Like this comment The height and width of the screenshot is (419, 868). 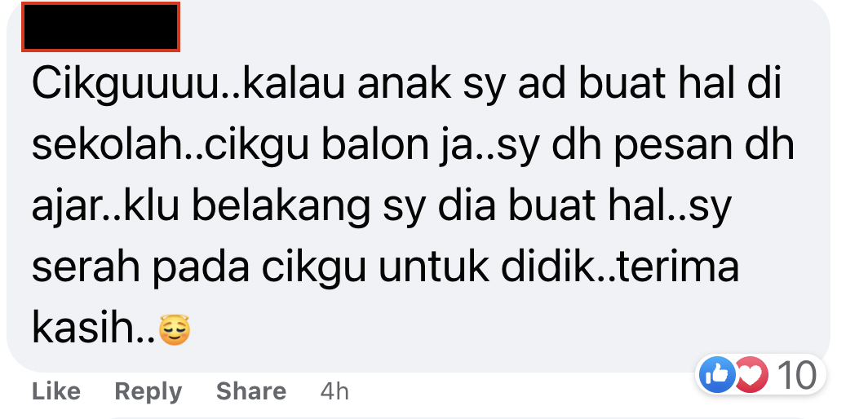tap(56, 391)
